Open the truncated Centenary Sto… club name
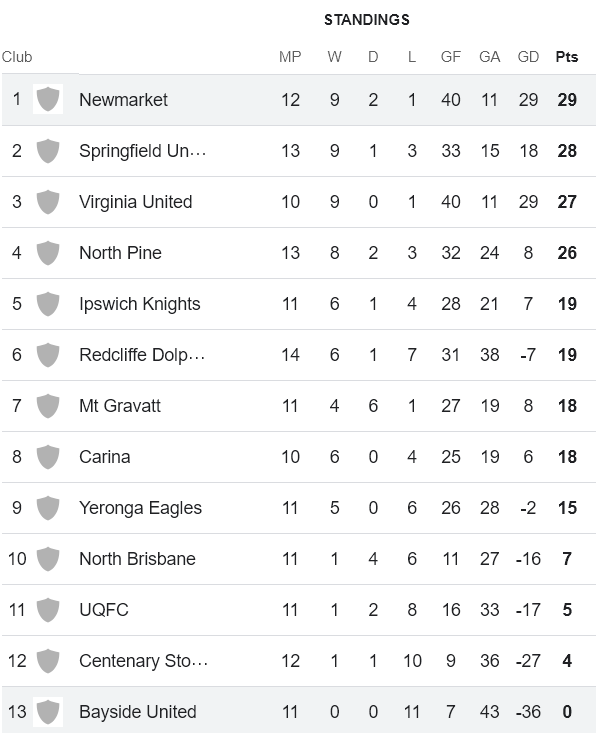This screenshot has height=733, width=596. tap(144, 661)
